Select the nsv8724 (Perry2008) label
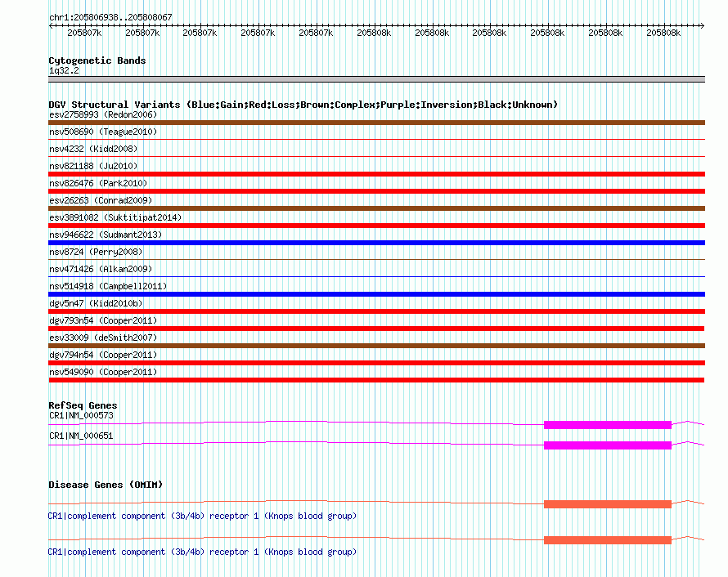Screen dimensions: 728x577 click(x=96, y=252)
